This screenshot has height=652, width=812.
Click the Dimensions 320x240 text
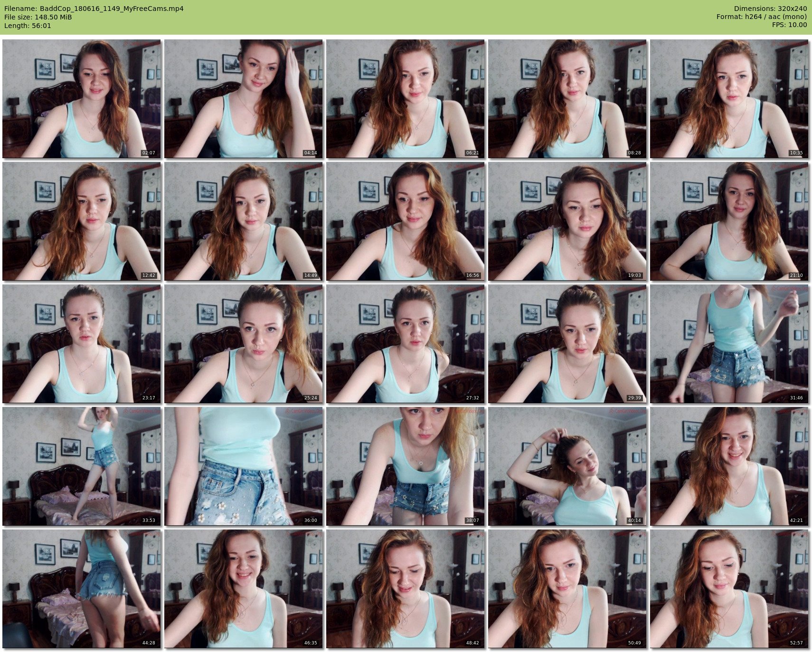pos(770,9)
